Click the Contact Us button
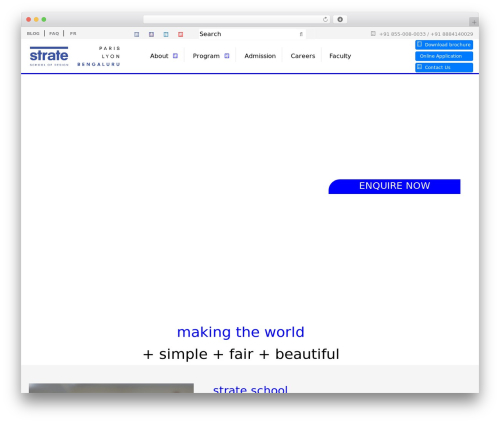 (444, 67)
